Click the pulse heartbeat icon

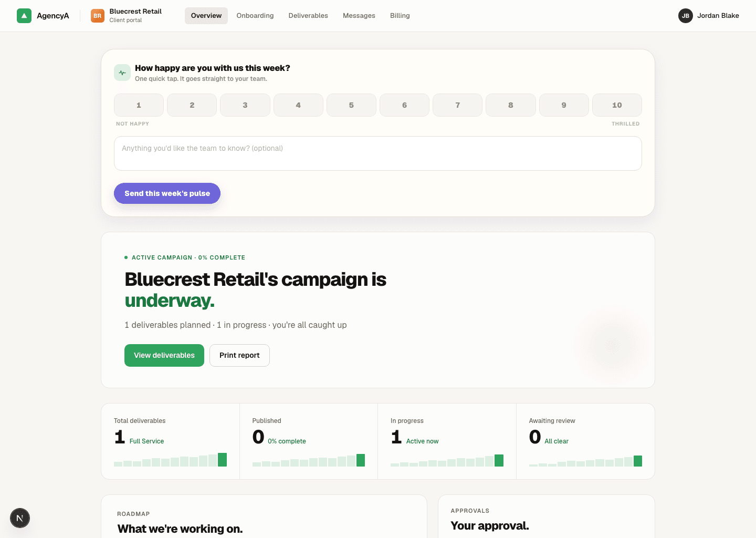(x=122, y=73)
